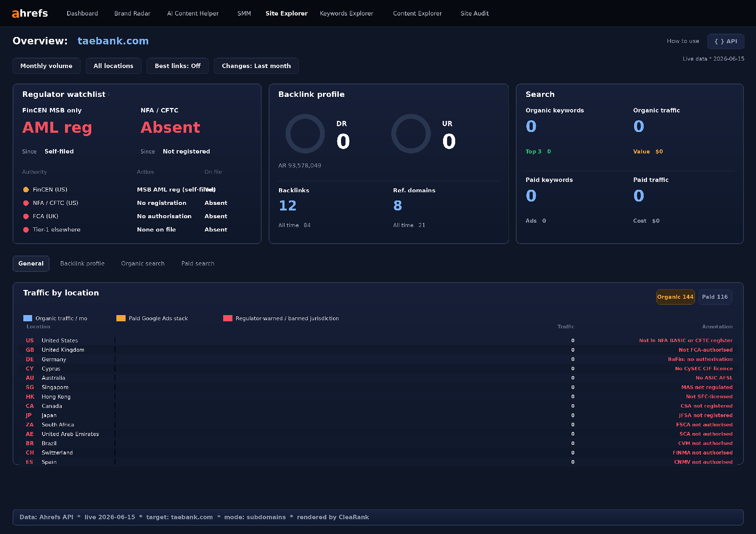Click the blue Organic traffic legend swatch
This screenshot has width=756, height=534.
(28, 318)
